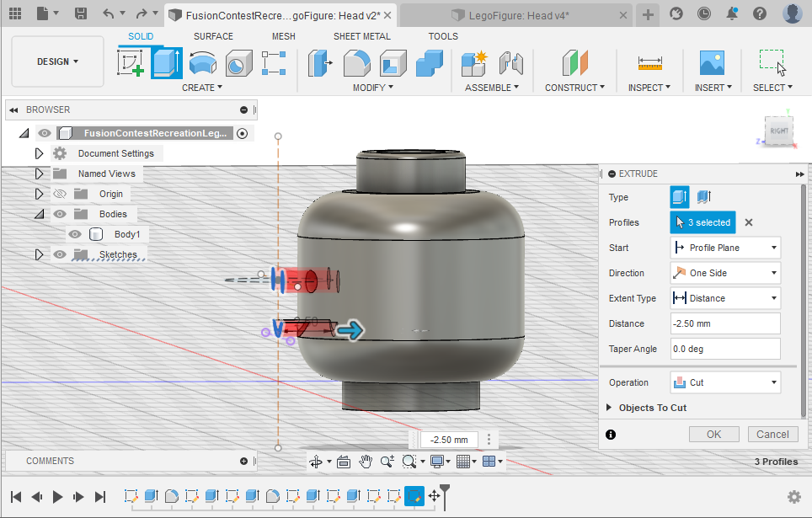Select the Combine tool
The height and width of the screenshot is (518, 812).
[x=430, y=62]
